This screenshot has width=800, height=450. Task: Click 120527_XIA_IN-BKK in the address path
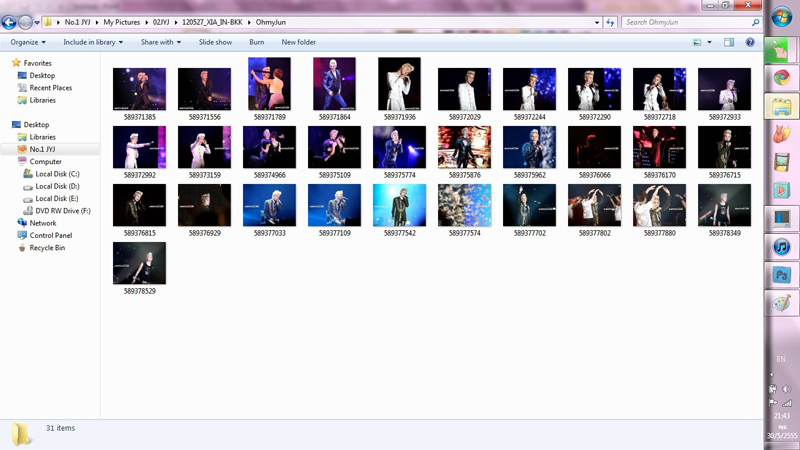tap(212, 22)
